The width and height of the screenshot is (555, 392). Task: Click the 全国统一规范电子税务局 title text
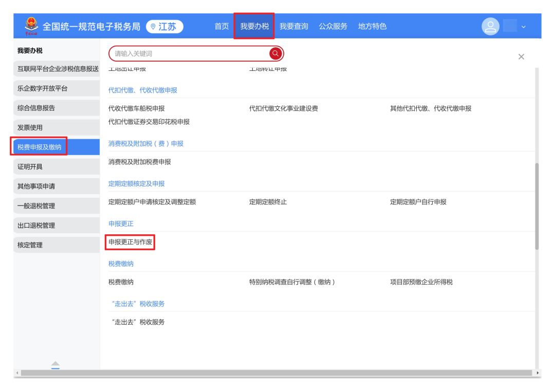click(x=91, y=27)
